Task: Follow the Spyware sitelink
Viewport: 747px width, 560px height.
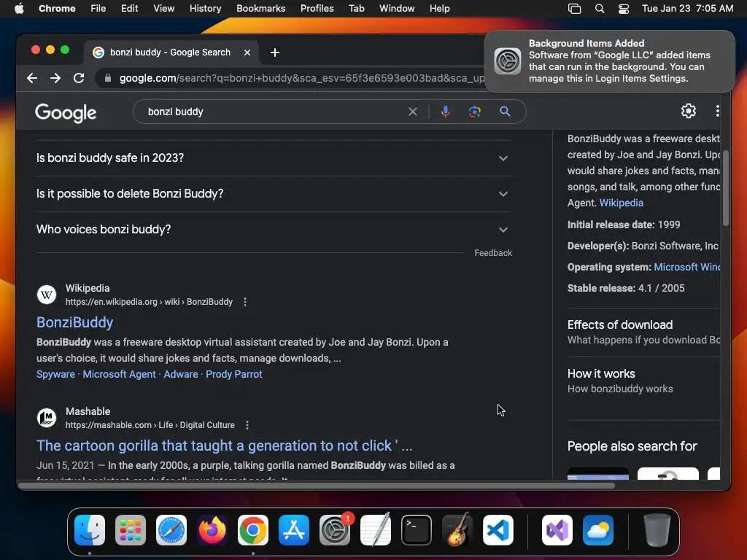Action: pos(55,374)
